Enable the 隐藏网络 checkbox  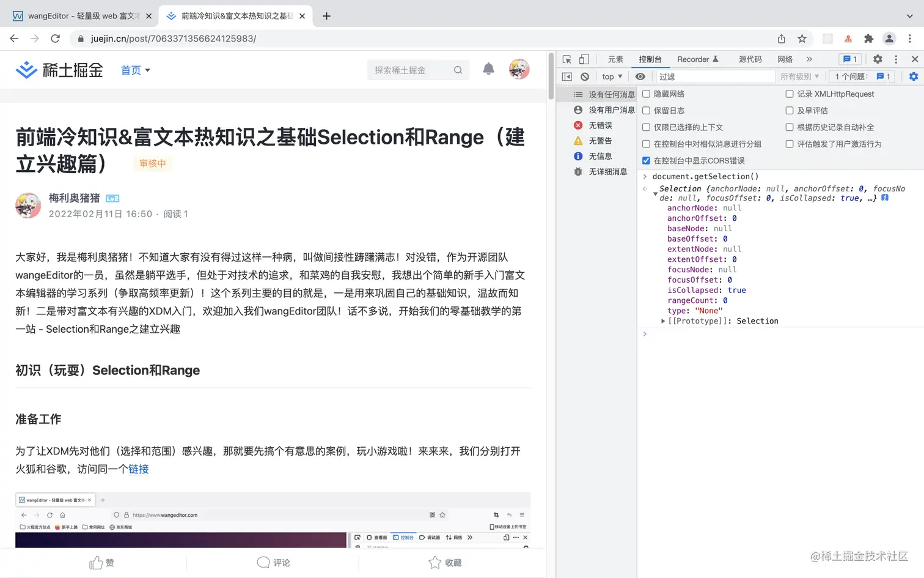point(646,94)
